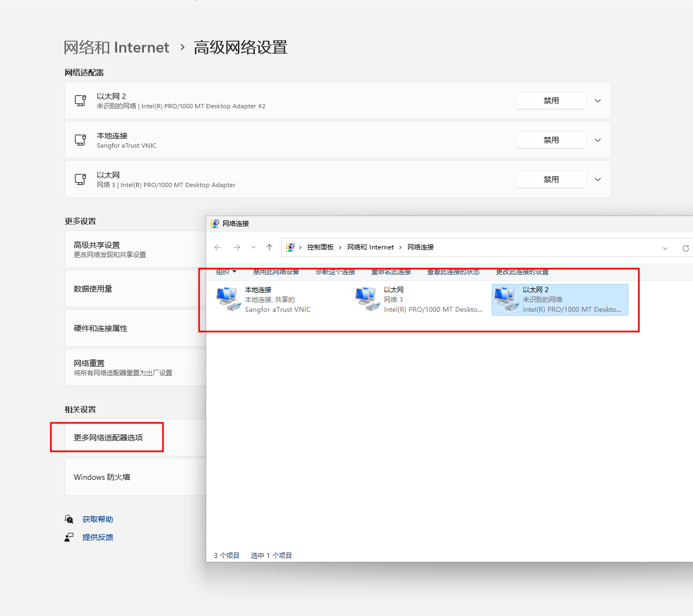Click the Refresh icon beside address bar
This screenshot has height=616, width=693.
[x=685, y=248]
